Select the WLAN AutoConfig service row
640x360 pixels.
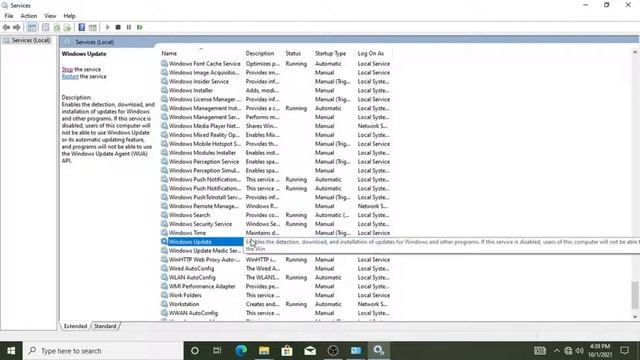coord(276,278)
